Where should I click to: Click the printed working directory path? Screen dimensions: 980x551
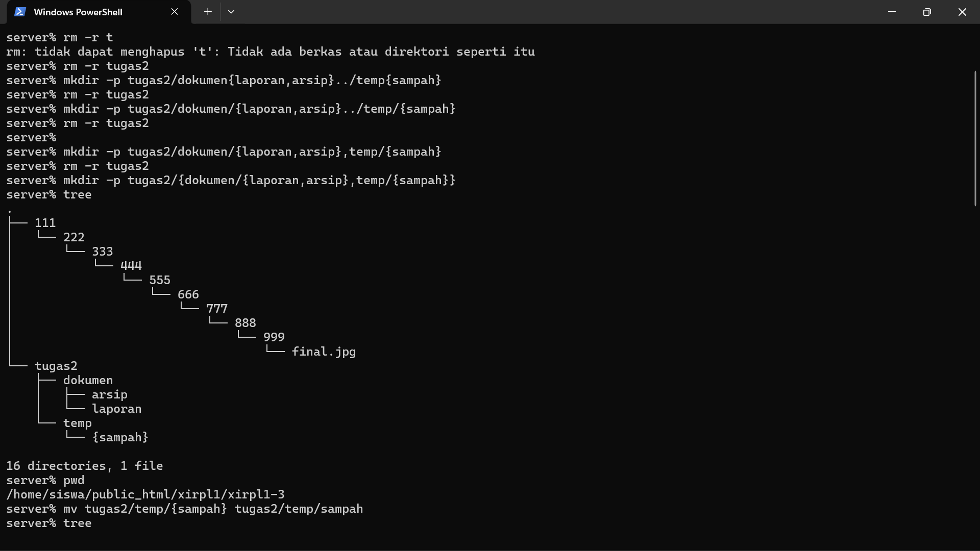pyautogui.click(x=145, y=494)
